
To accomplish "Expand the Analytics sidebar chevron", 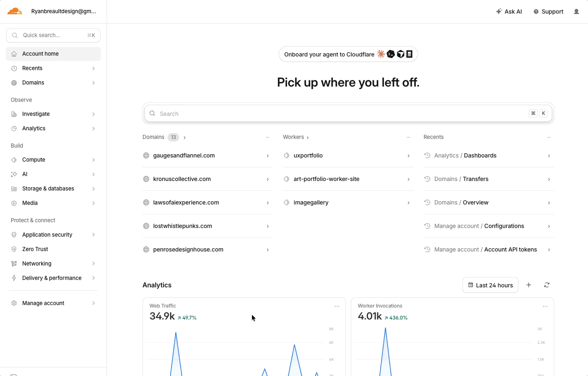I will point(93,129).
